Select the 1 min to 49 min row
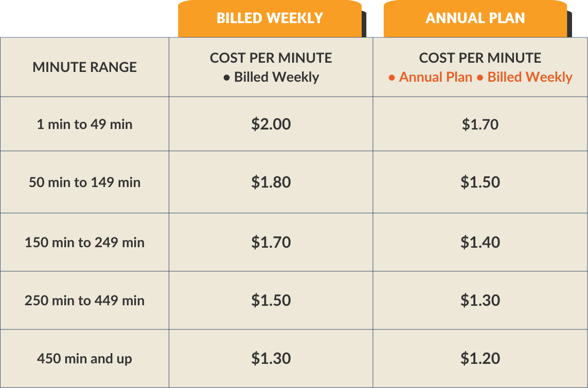 [294, 124]
